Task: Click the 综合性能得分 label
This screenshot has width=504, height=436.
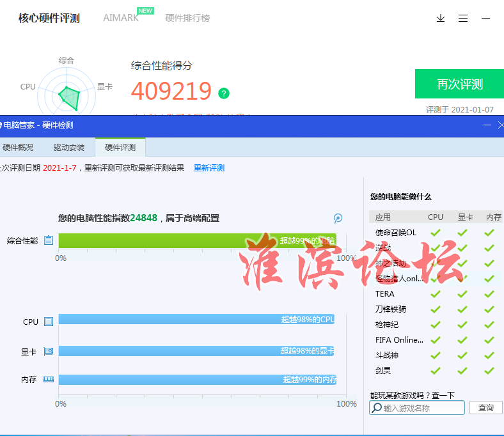Action: click(x=162, y=66)
